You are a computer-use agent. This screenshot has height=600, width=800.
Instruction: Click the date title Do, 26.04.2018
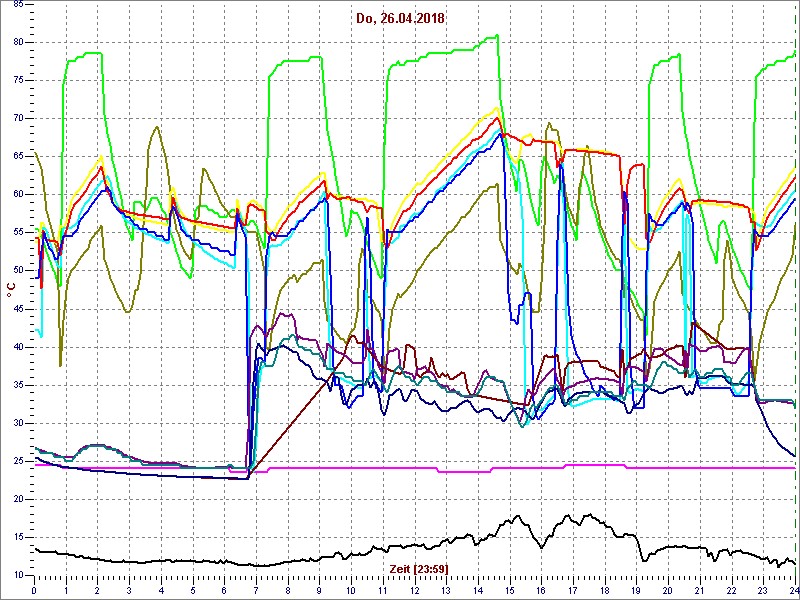[401, 19]
